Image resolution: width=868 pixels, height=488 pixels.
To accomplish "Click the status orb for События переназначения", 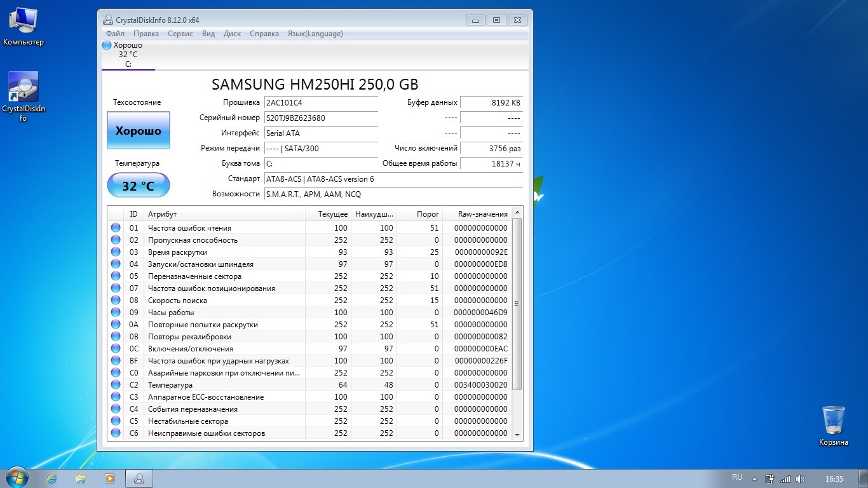I will pos(116,409).
